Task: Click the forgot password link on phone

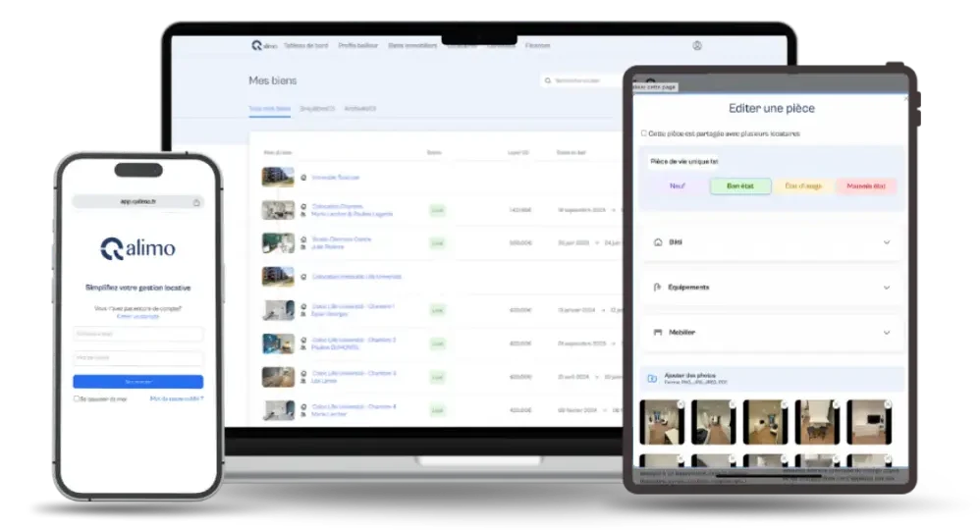Action: click(x=177, y=398)
